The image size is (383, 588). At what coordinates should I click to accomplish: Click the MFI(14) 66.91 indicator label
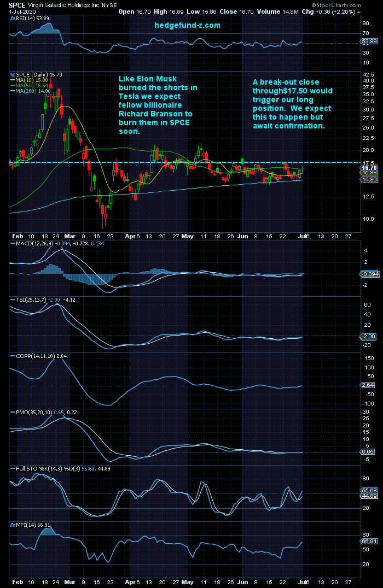pos(33,525)
